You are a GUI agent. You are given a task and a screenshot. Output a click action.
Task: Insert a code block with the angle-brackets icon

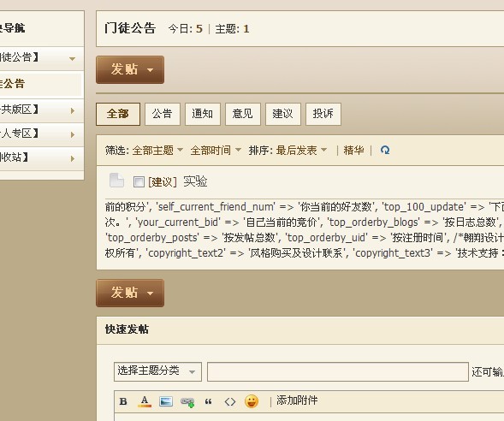tap(230, 401)
